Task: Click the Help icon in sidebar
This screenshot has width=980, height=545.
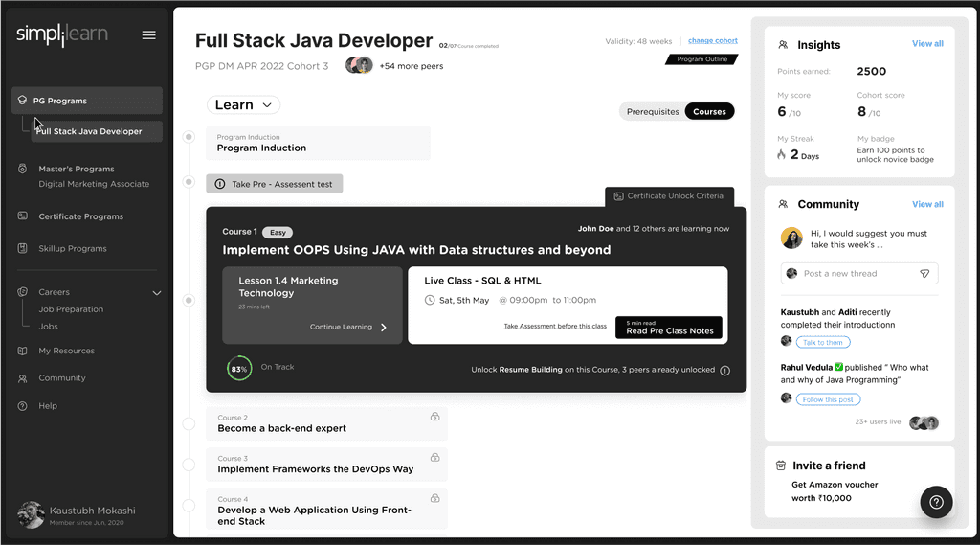Action: tap(23, 406)
